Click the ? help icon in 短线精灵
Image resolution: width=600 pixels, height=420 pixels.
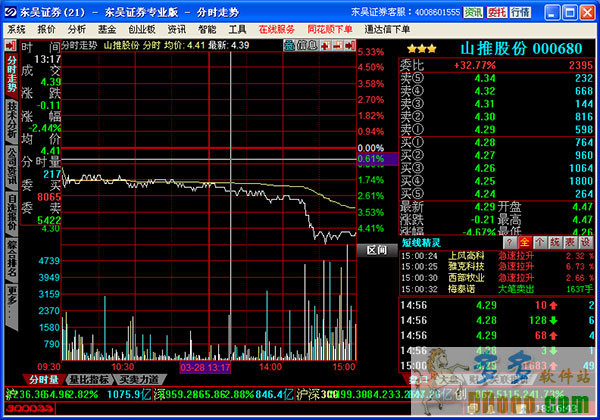(509, 242)
